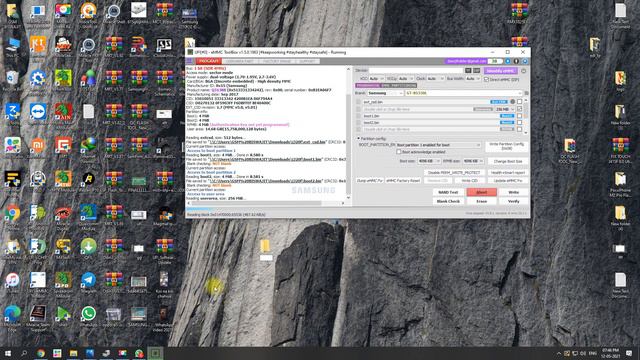Click first dark icon after Device field

[x=468, y=71]
